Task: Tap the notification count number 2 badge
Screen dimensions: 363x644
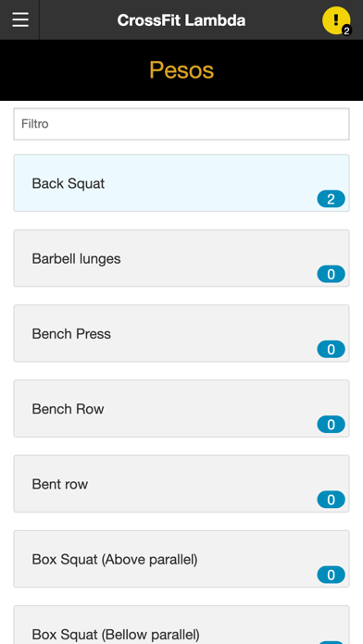Action: 346,31
